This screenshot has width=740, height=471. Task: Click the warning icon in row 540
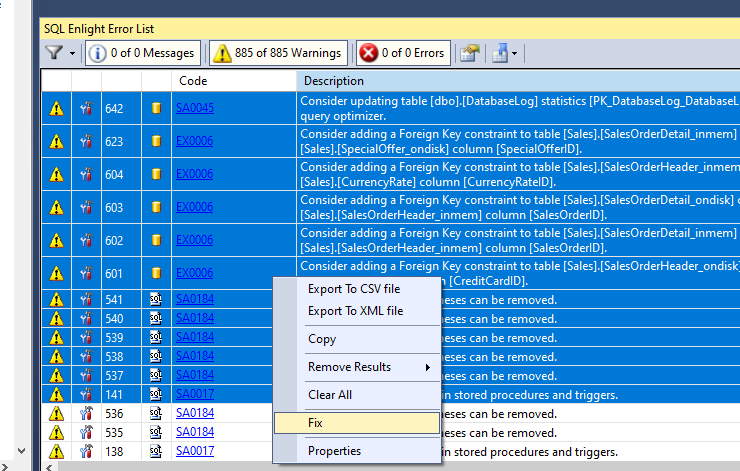pyautogui.click(x=57, y=319)
